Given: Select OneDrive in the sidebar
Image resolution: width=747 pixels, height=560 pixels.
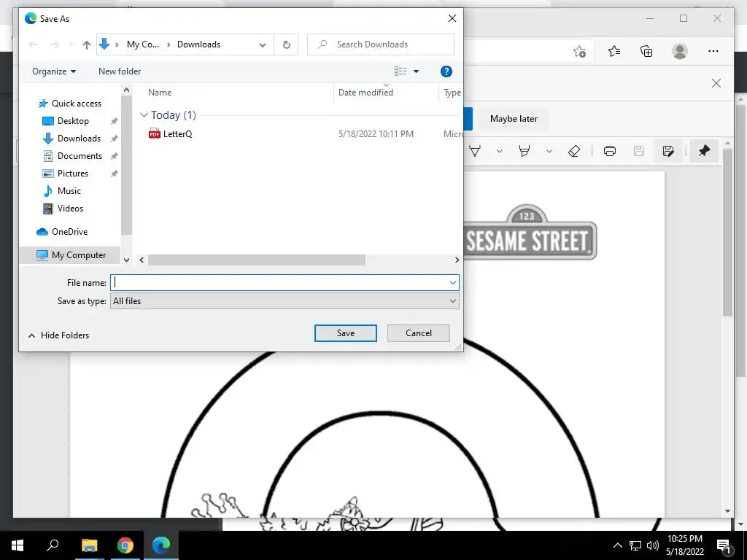Looking at the screenshot, I should (x=69, y=232).
